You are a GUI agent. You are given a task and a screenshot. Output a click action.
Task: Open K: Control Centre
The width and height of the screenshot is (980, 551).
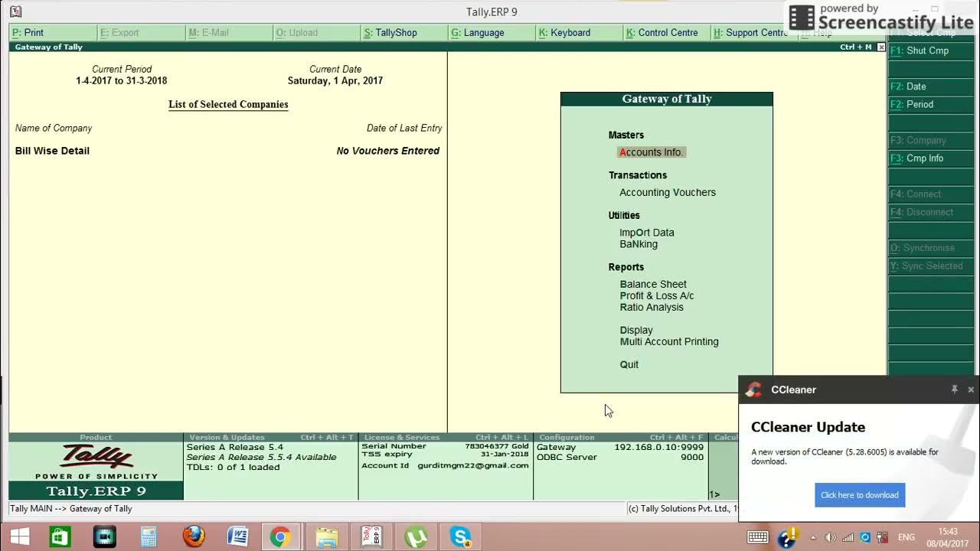pyautogui.click(x=665, y=33)
